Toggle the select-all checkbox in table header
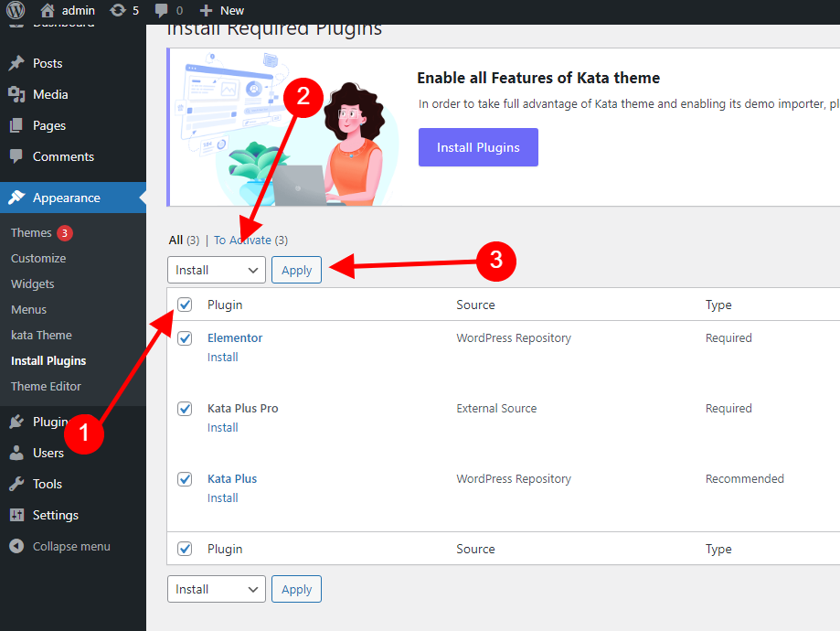 (x=185, y=305)
